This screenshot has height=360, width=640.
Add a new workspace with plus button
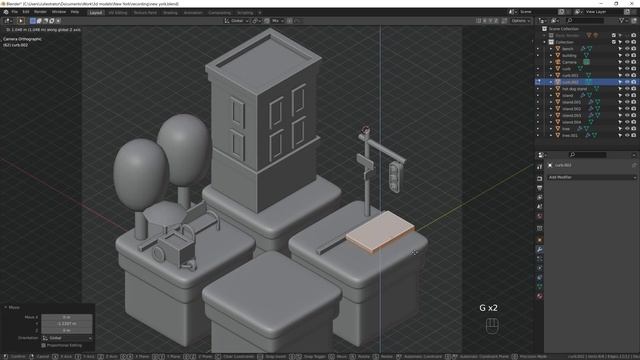click(x=260, y=13)
